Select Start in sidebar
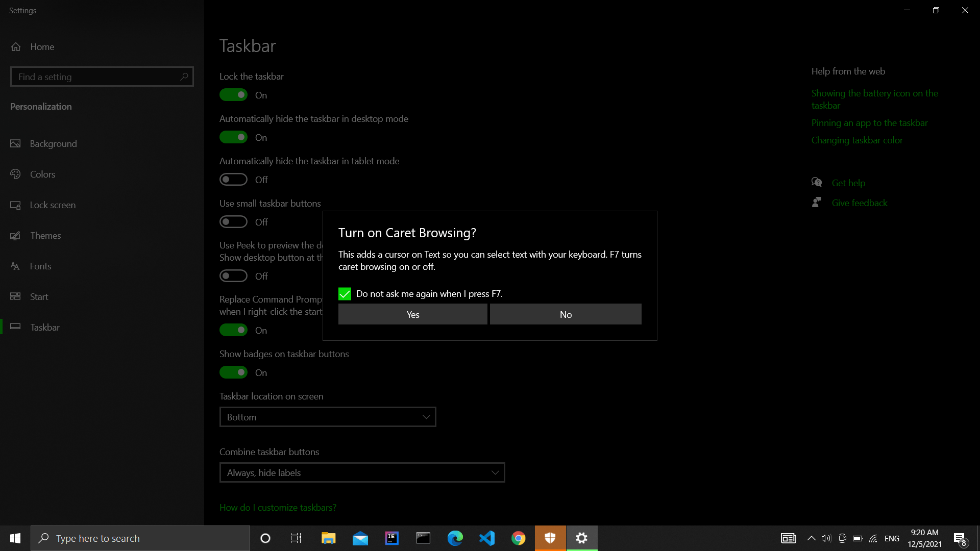 (x=102, y=297)
